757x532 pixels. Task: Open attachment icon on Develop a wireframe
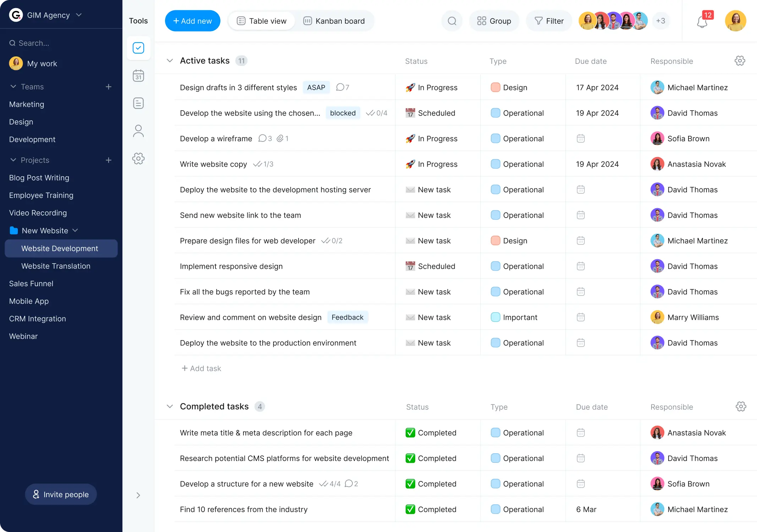pos(282,138)
